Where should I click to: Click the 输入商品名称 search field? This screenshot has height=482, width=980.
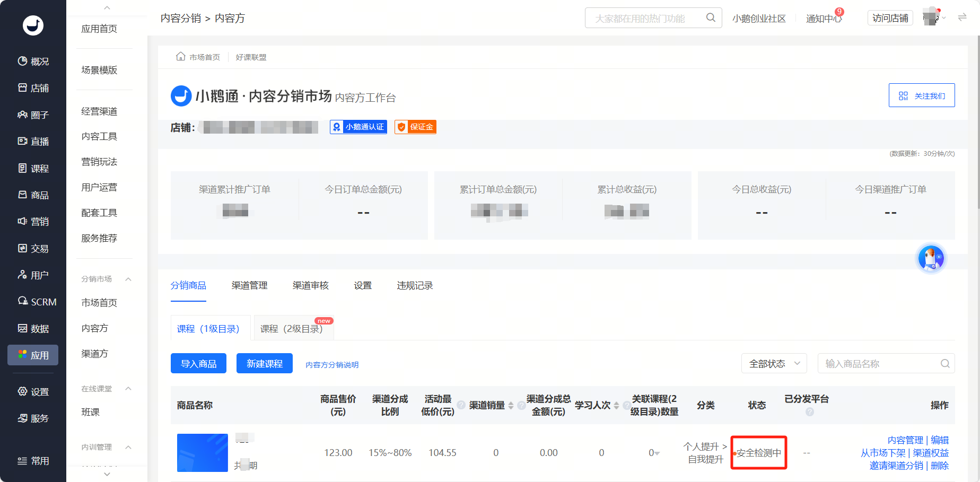tap(886, 363)
